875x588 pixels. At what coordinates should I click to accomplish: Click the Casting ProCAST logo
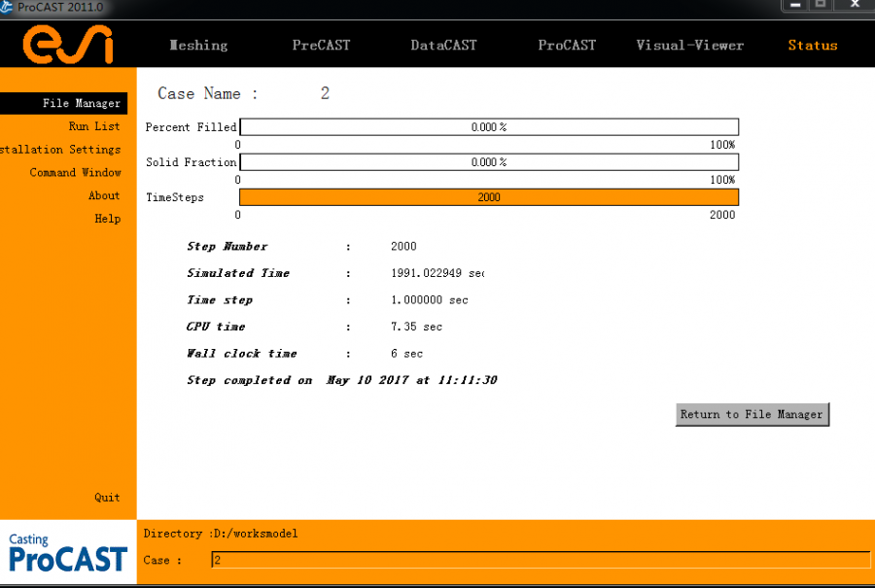tap(68, 553)
